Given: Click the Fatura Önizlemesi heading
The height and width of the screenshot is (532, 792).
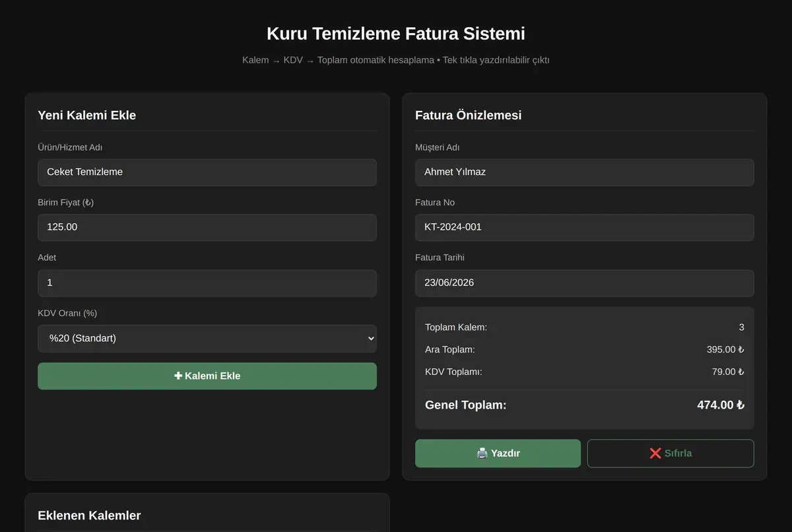Looking at the screenshot, I should click(x=469, y=116).
